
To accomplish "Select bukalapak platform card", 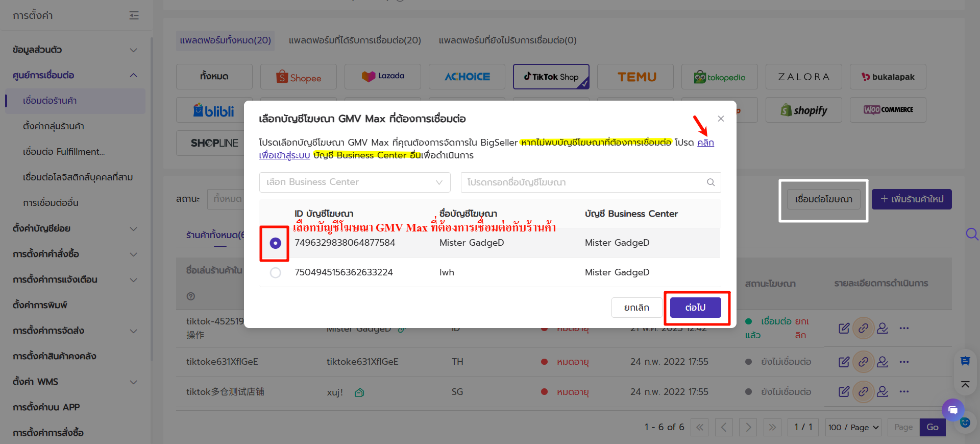I will pyautogui.click(x=888, y=77).
